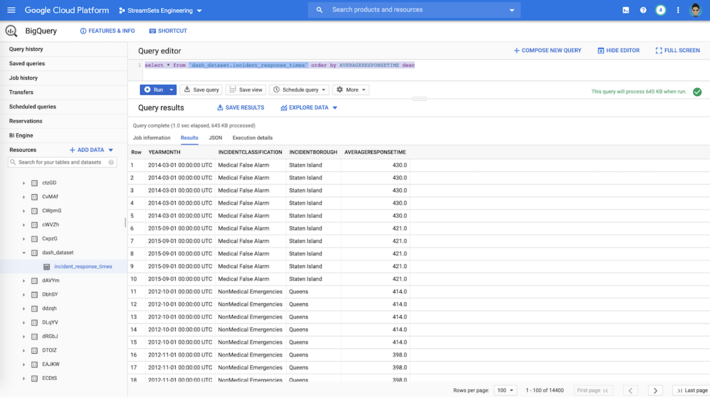The width and height of the screenshot is (710, 398).
Task: Open the More options dropdown
Action: pos(351,90)
